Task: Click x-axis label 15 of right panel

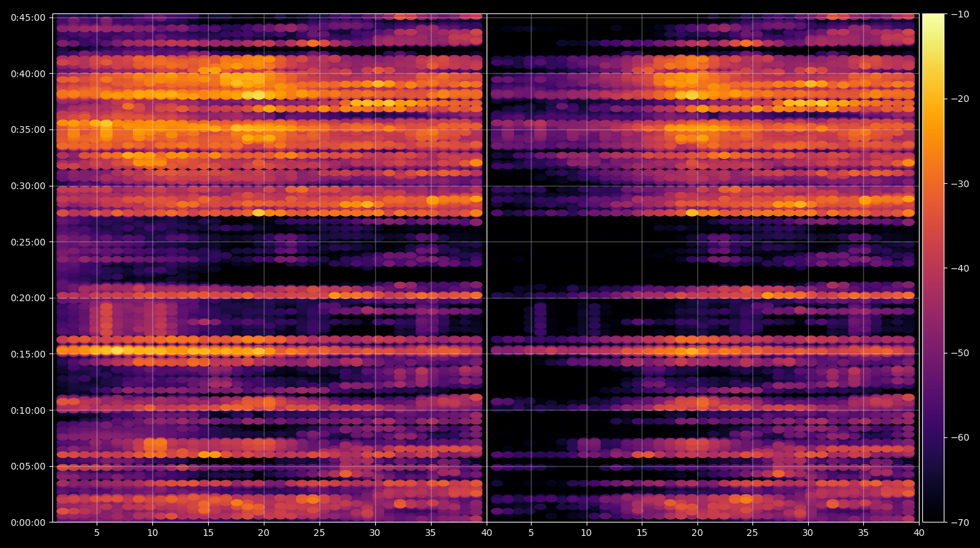Action: click(642, 533)
